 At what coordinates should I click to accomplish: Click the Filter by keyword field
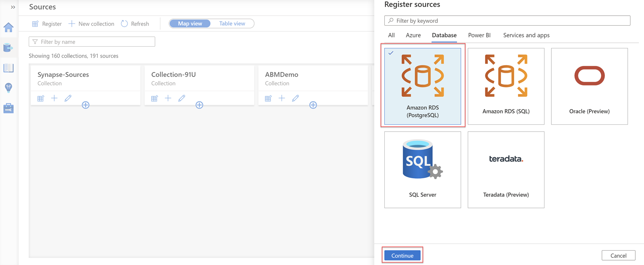pyautogui.click(x=507, y=20)
